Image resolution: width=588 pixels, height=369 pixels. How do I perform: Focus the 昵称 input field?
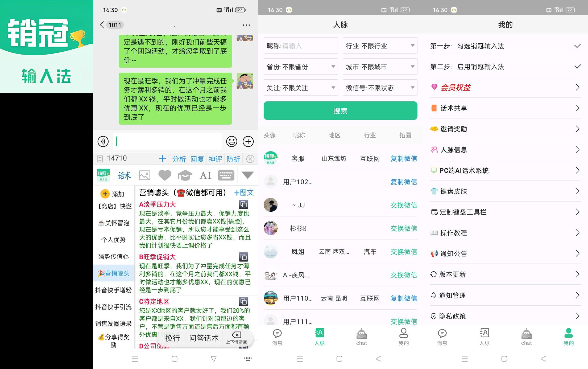[301, 46]
